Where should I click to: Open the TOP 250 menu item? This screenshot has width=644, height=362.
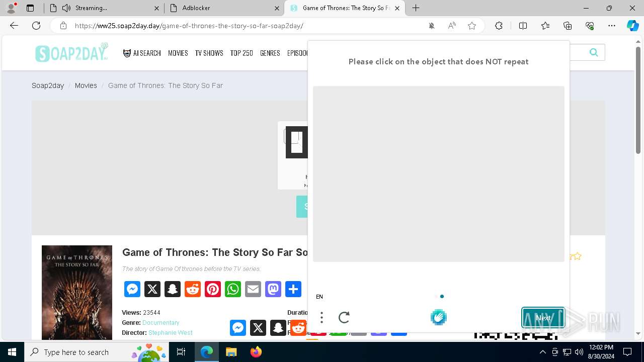click(242, 53)
